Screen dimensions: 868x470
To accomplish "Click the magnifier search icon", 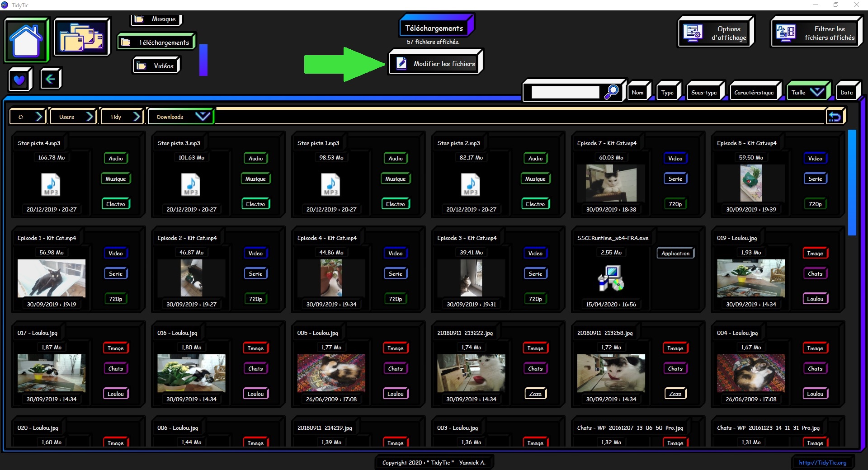I will (611, 92).
